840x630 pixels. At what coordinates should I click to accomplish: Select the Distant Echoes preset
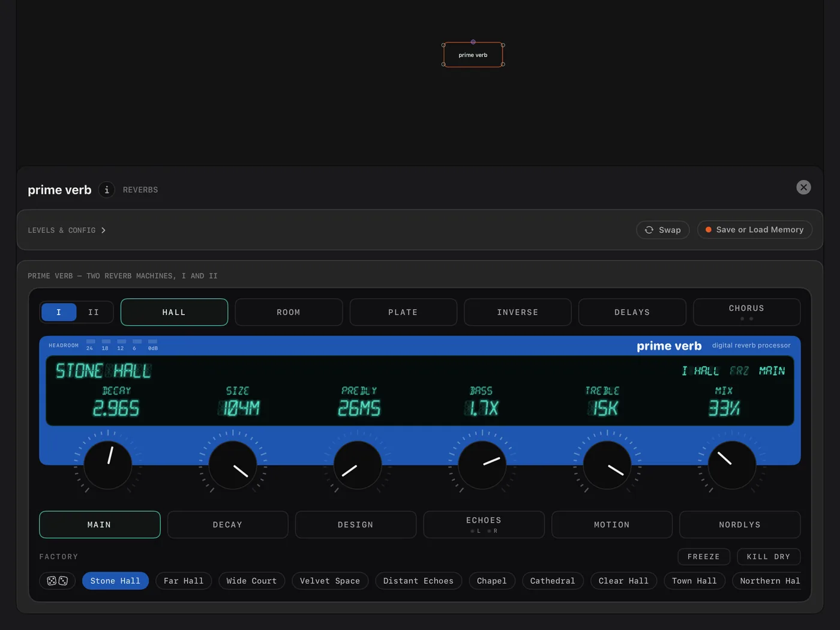click(x=418, y=581)
